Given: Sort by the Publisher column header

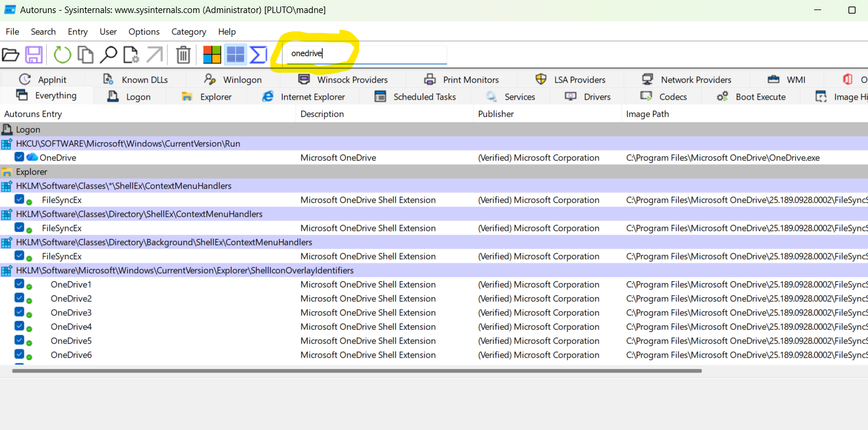Looking at the screenshot, I should click(x=548, y=114).
